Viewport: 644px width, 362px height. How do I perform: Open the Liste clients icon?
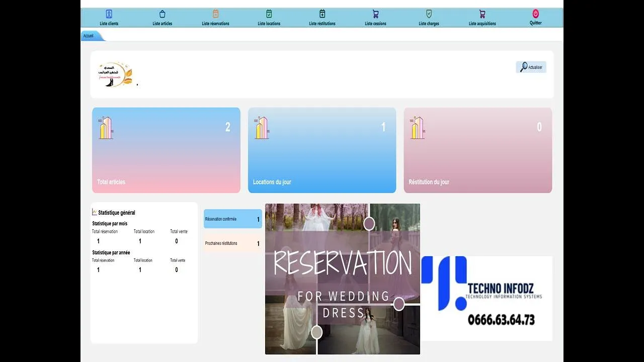(x=109, y=14)
